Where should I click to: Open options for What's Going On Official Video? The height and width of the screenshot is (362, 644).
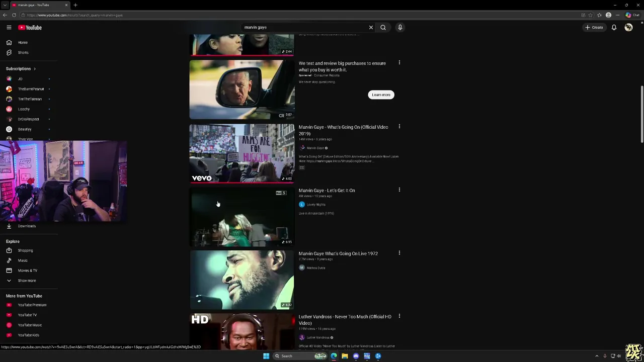click(399, 127)
